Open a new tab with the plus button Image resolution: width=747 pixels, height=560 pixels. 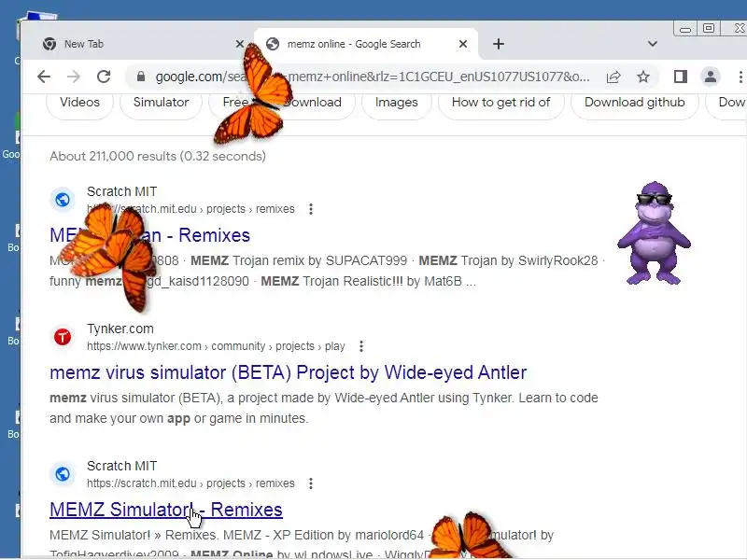coord(499,44)
